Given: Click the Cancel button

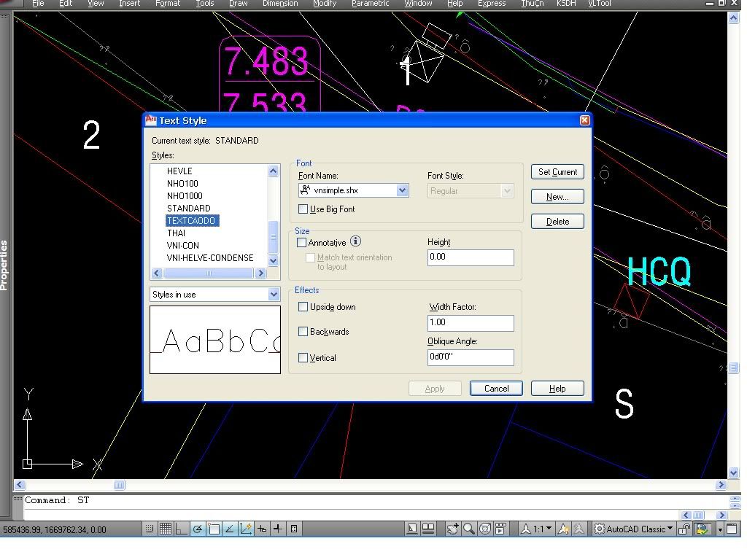Looking at the screenshot, I should click(496, 388).
